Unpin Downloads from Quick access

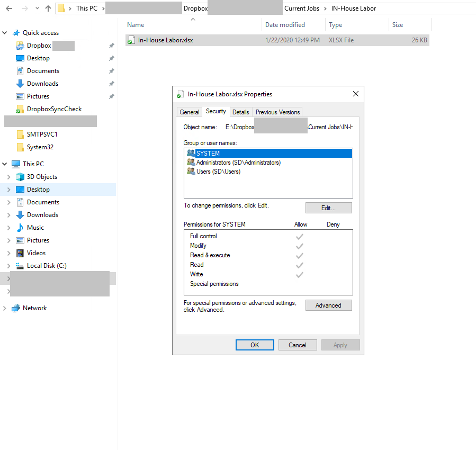click(111, 83)
